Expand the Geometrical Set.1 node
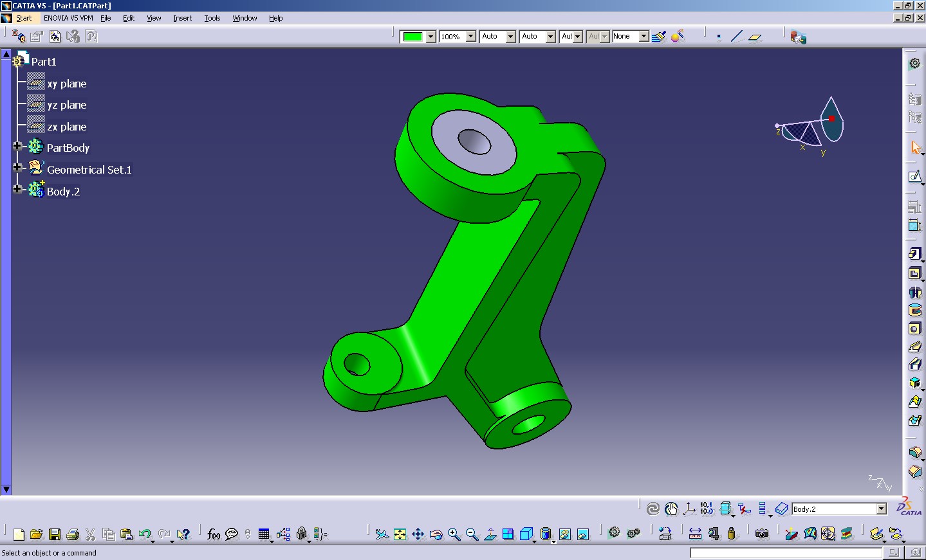The height and width of the screenshot is (560, 926). [18, 168]
